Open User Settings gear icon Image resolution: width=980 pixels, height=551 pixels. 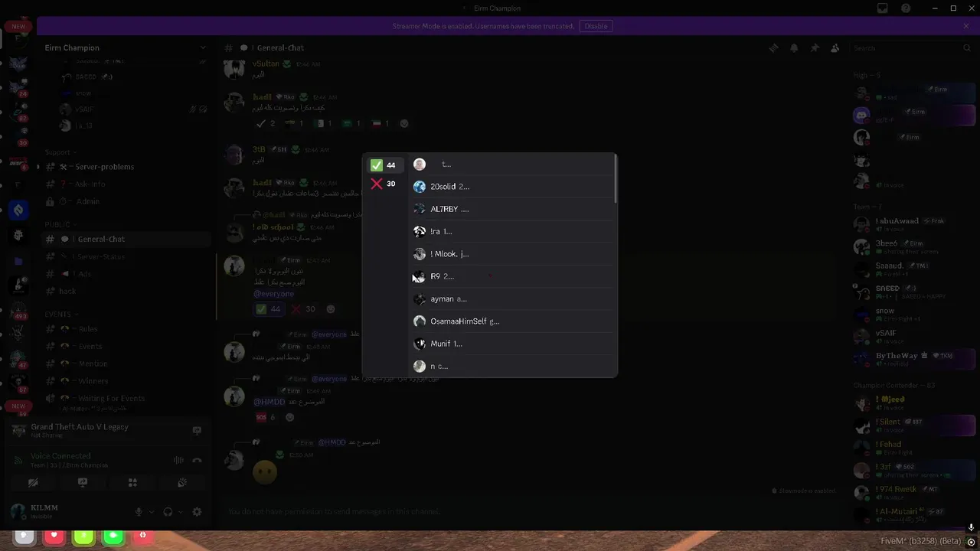(197, 512)
